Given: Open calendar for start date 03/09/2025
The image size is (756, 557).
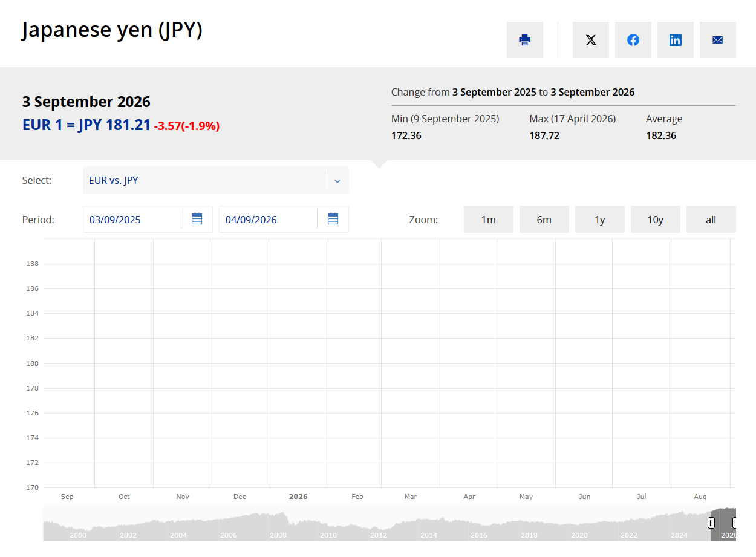Looking at the screenshot, I should [197, 219].
